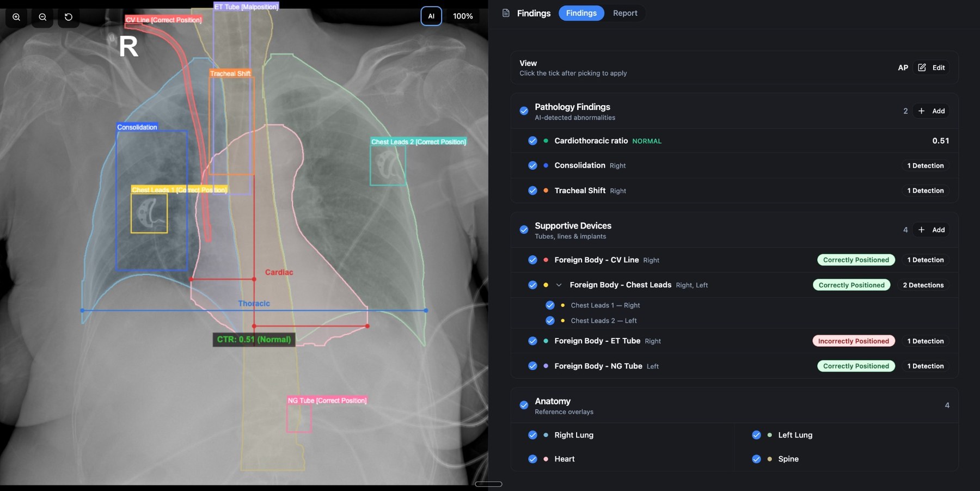
Task: Click the 100% zoom level indicator
Action: pos(463,16)
